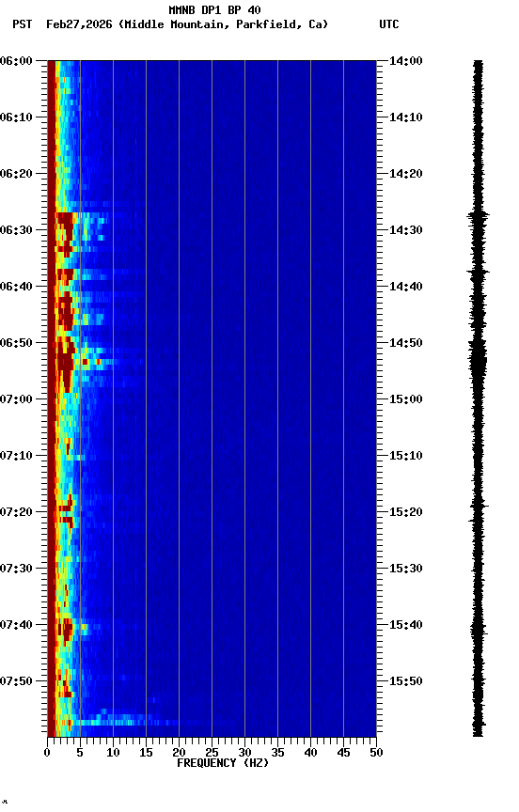Click the UTC time label '14:50'
The height and width of the screenshot is (812, 519).
pyautogui.click(x=405, y=343)
